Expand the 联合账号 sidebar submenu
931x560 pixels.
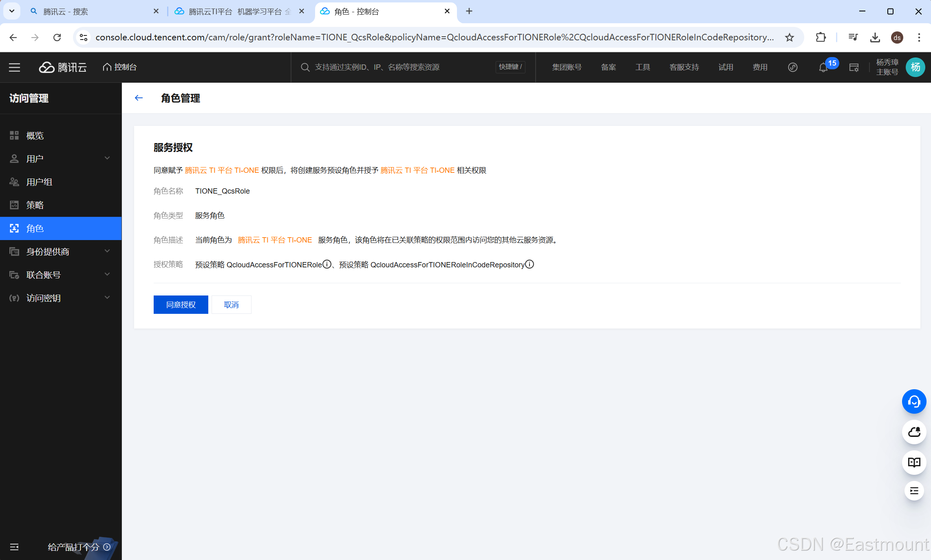(107, 275)
